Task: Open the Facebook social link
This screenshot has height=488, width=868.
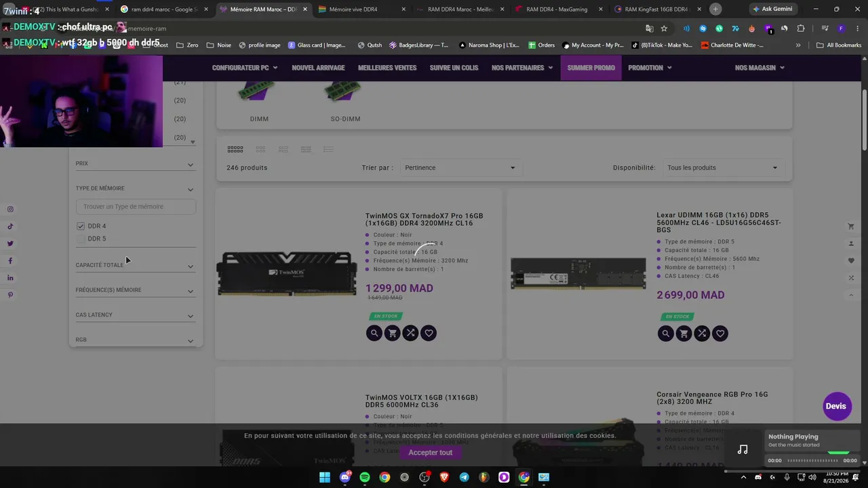Action: pos(10,261)
